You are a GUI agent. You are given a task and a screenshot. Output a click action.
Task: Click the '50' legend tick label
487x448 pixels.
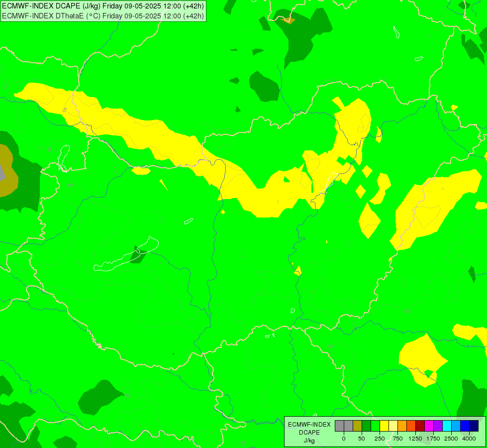362,439
